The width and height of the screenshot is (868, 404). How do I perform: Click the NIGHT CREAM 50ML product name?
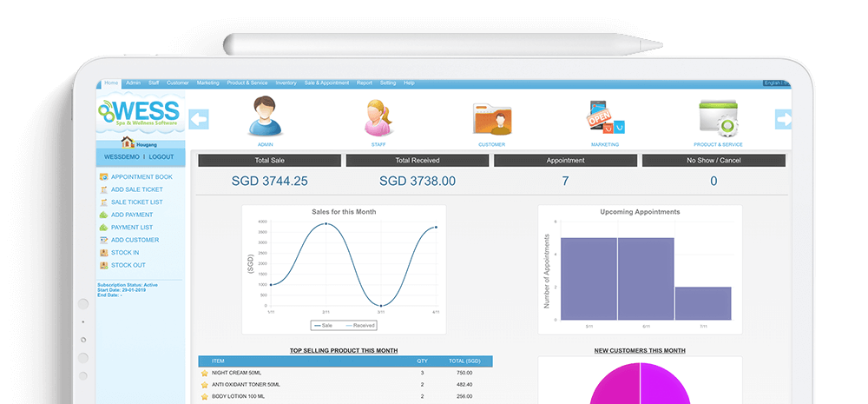coord(236,373)
